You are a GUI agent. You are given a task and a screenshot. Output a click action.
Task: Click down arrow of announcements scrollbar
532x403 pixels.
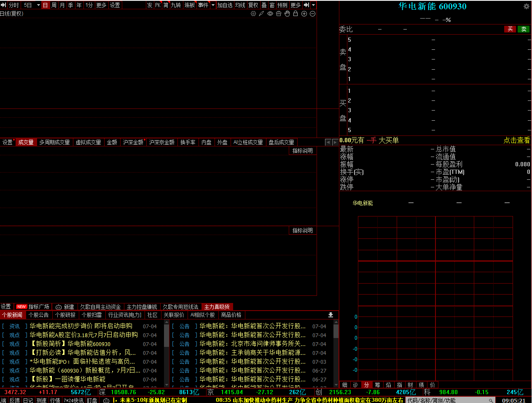point(336,385)
